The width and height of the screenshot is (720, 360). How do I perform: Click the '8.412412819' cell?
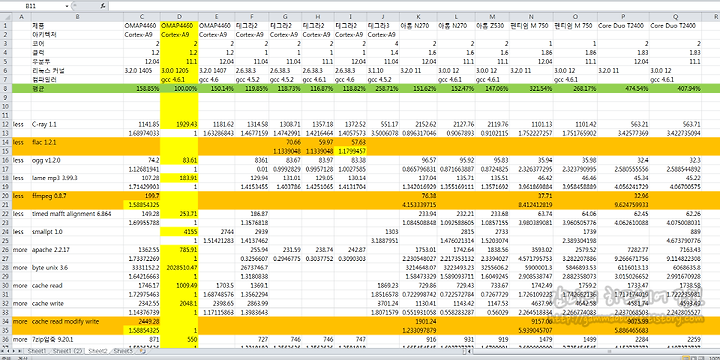[x=530, y=205]
